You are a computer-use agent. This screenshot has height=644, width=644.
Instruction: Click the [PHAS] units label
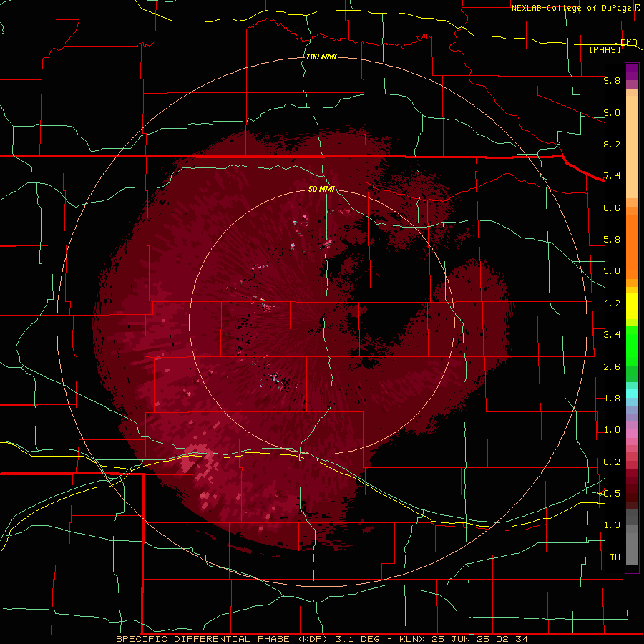point(605,50)
